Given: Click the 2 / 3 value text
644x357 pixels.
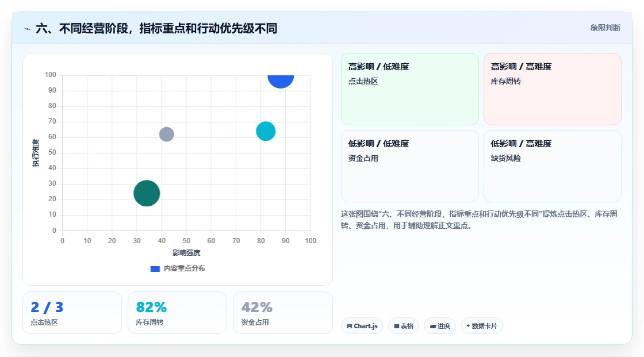Looking at the screenshot, I should point(47,308).
